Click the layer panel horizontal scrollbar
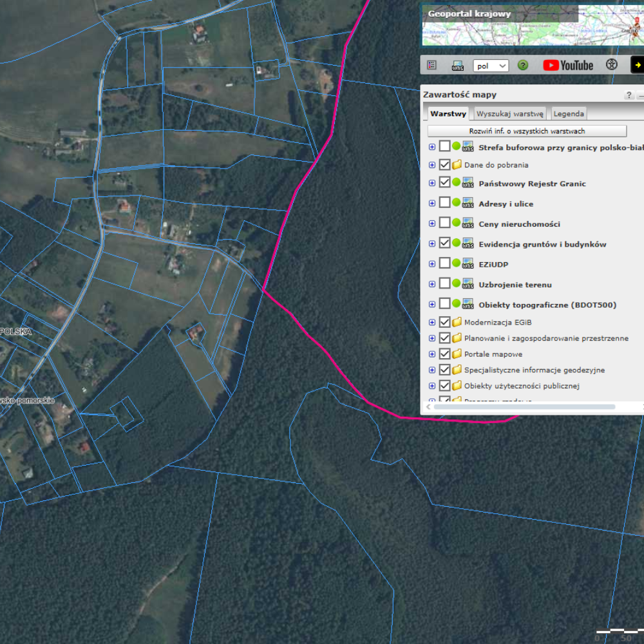This screenshot has width=644, height=644. [524, 407]
